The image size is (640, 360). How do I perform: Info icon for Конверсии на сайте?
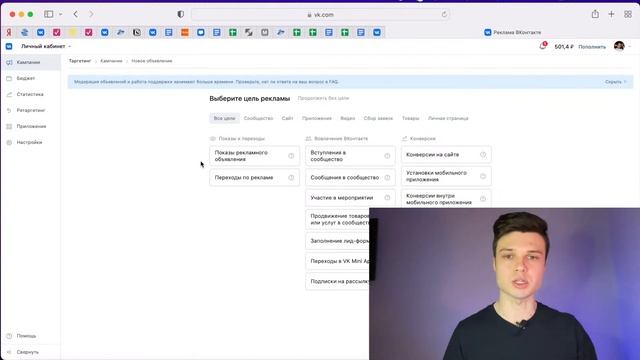point(483,155)
